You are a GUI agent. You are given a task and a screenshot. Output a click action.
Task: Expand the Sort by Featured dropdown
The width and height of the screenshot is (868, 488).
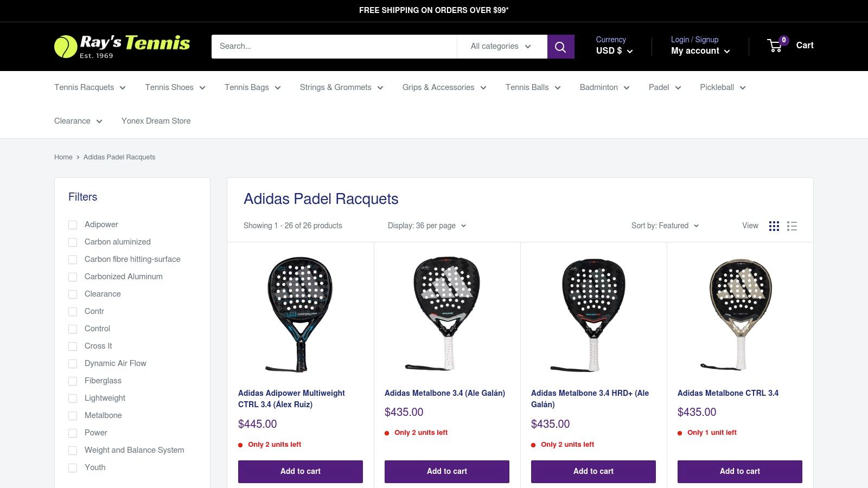pyautogui.click(x=665, y=226)
